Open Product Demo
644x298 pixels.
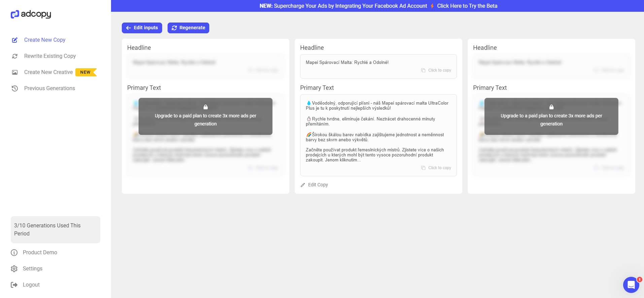(x=40, y=252)
